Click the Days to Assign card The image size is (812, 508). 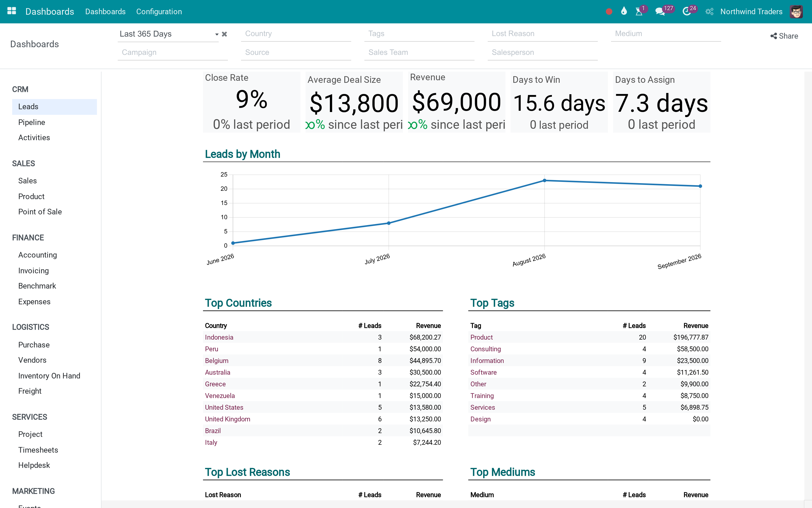tap(662, 102)
